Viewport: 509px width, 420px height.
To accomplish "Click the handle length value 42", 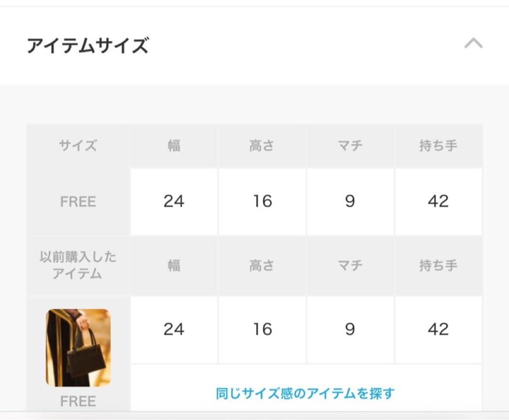I will click(x=438, y=202).
